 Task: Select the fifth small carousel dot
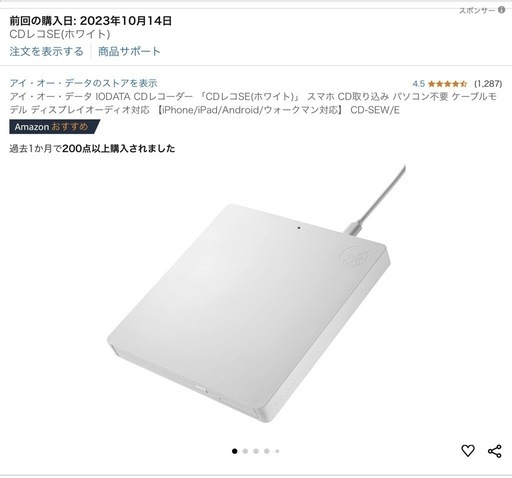tap(277, 451)
